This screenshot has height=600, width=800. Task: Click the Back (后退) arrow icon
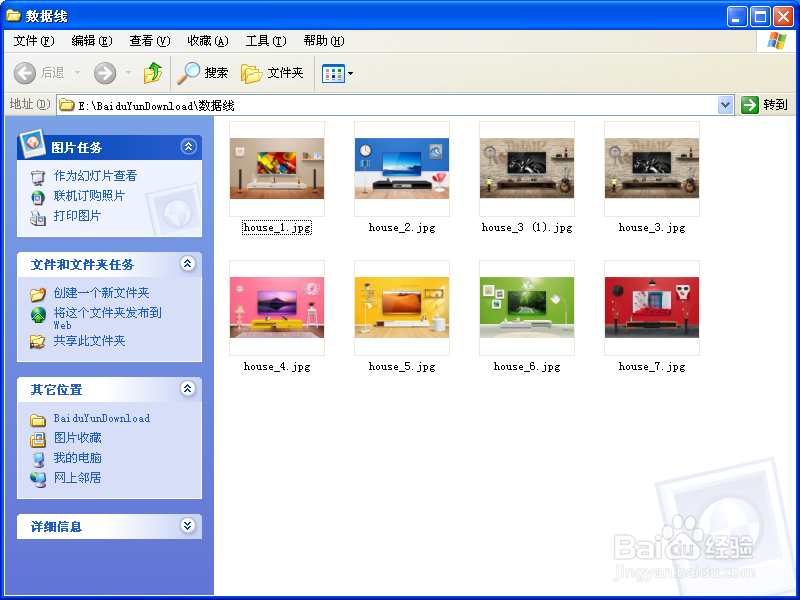click(x=24, y=73)
